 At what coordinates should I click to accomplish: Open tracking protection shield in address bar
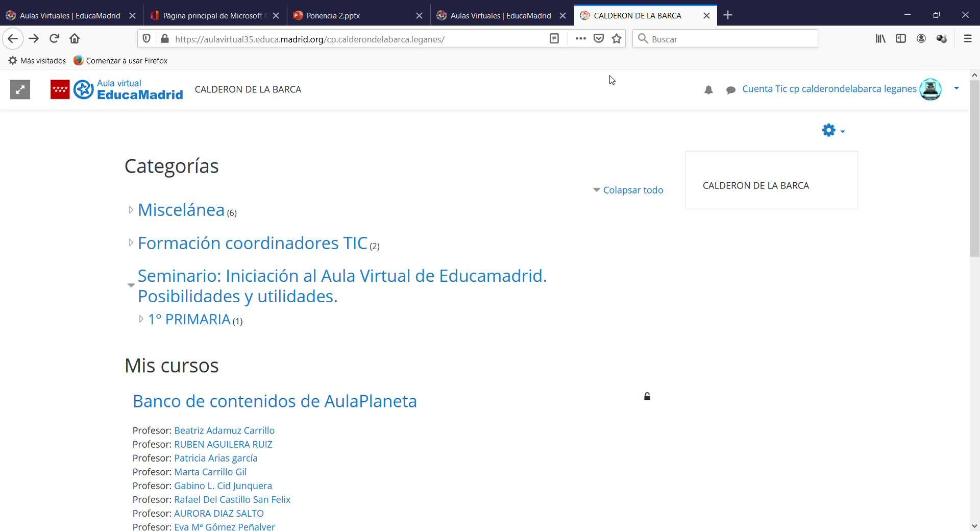[146, 39]
